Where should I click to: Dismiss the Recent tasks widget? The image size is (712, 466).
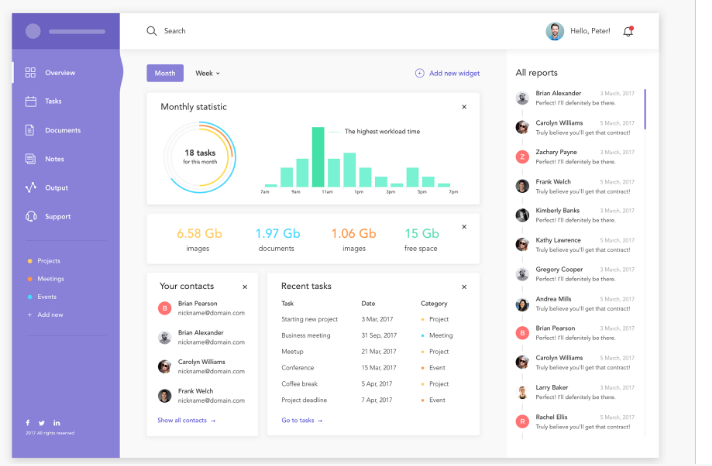point(464,287)
